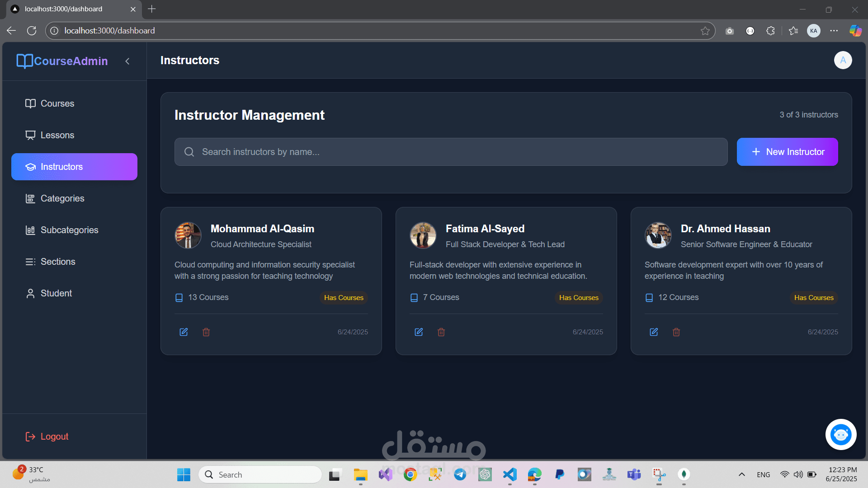Open Visual Studio Code from taskbar
The width and height of the screenshot is (868, 488).
pos(509,474)
